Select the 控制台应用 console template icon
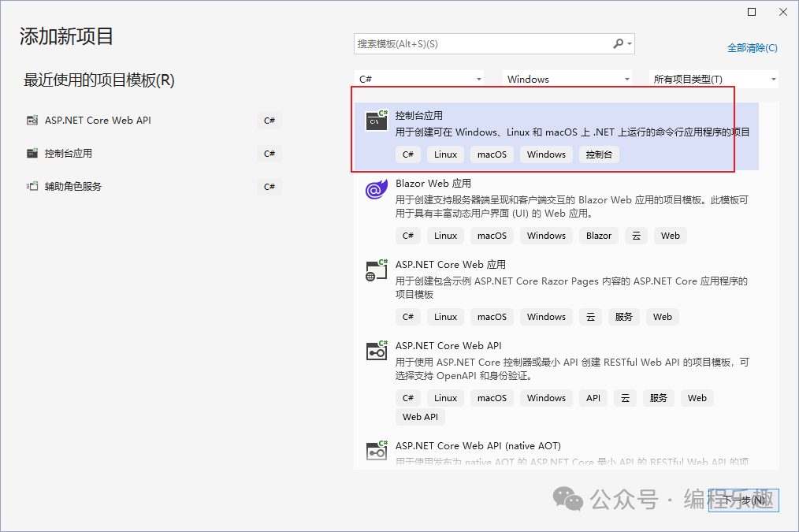799x532 pixels. 376,121
